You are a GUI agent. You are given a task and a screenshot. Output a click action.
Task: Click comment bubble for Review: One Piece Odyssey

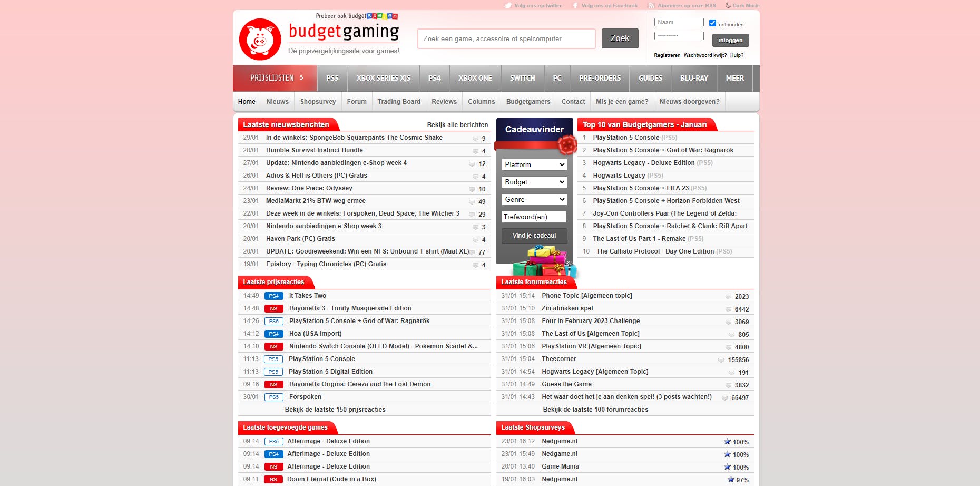[472, 189]
